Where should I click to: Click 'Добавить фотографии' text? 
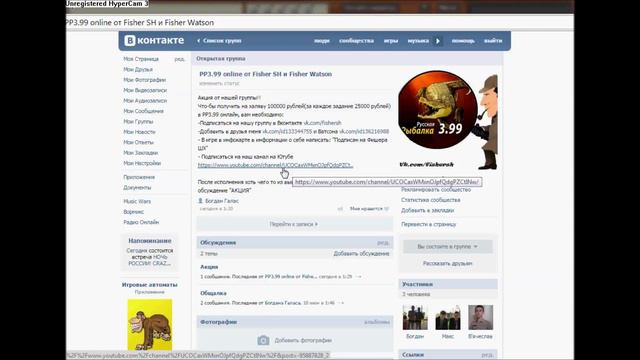pos(303,340)
